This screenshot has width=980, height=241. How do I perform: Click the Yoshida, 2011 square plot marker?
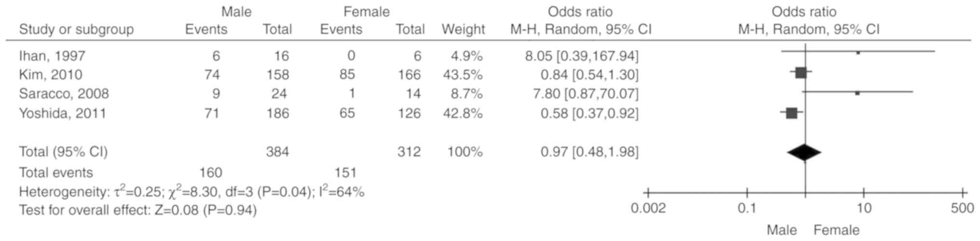coord(791,113)
